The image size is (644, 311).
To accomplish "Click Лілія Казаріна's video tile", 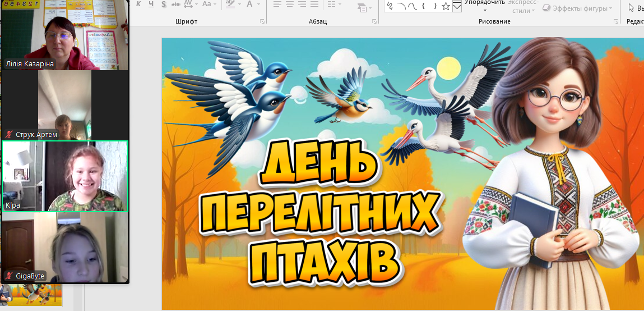I will (x=65, y=35).
